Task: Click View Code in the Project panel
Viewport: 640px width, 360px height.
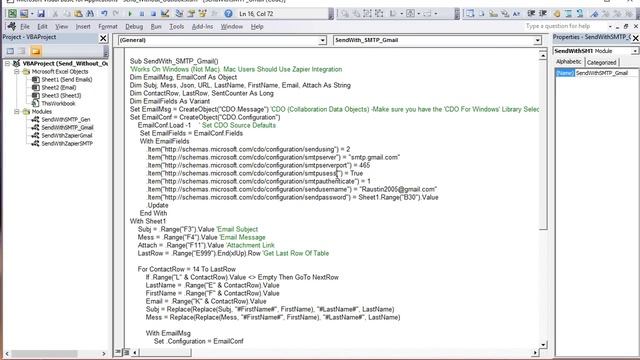Action: pyautogui.click(x=10, y=51)
